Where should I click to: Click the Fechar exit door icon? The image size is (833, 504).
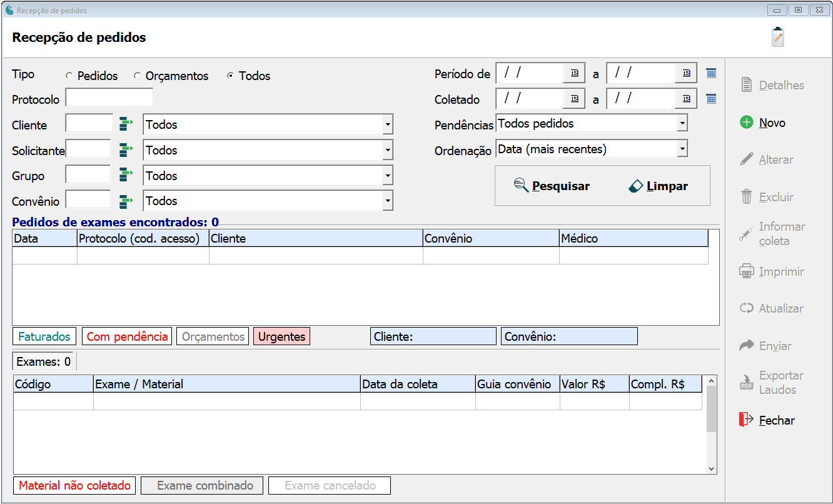pos(745,420)
